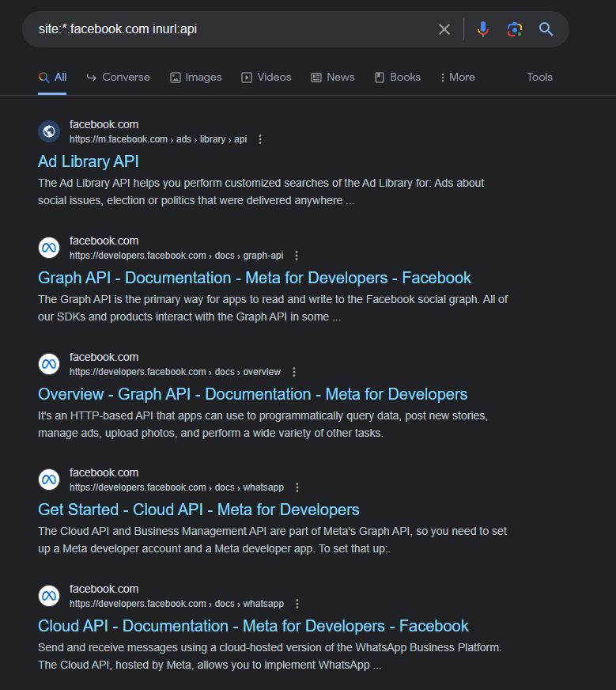Click facebook.com site name above Graph API Documentation

(104, 241)
